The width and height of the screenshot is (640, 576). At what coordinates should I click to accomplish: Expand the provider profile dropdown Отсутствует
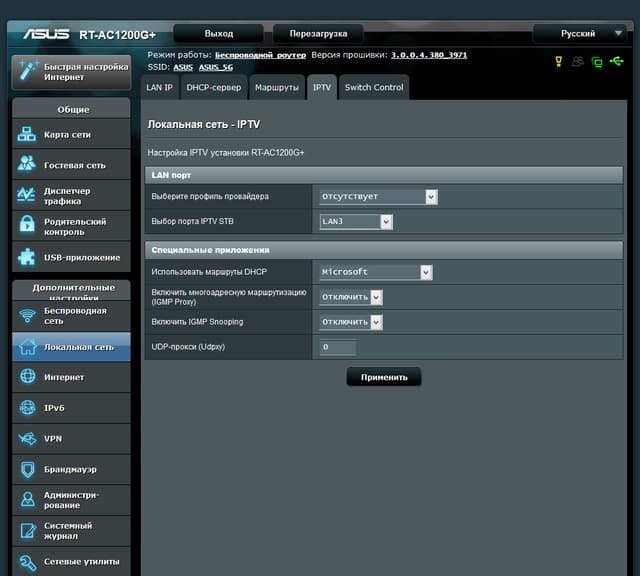379,197
